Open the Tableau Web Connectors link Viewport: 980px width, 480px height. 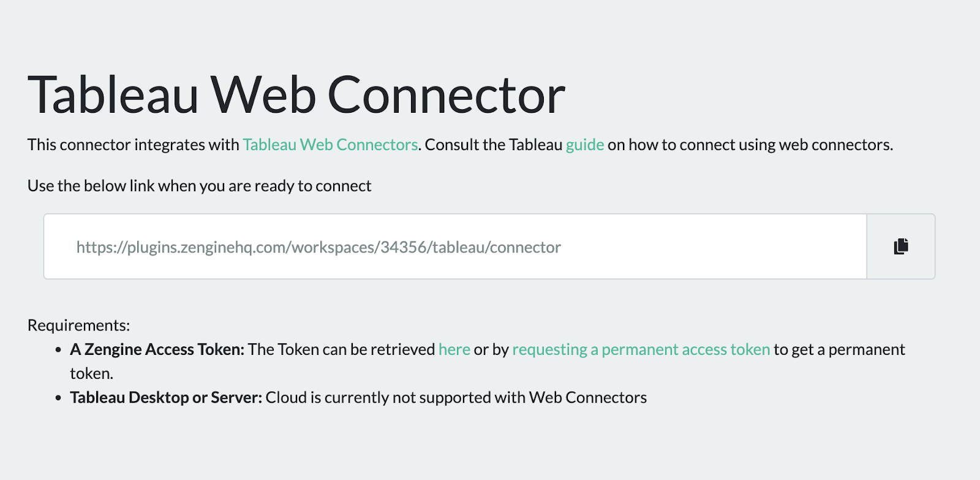[x=330, y=145]
